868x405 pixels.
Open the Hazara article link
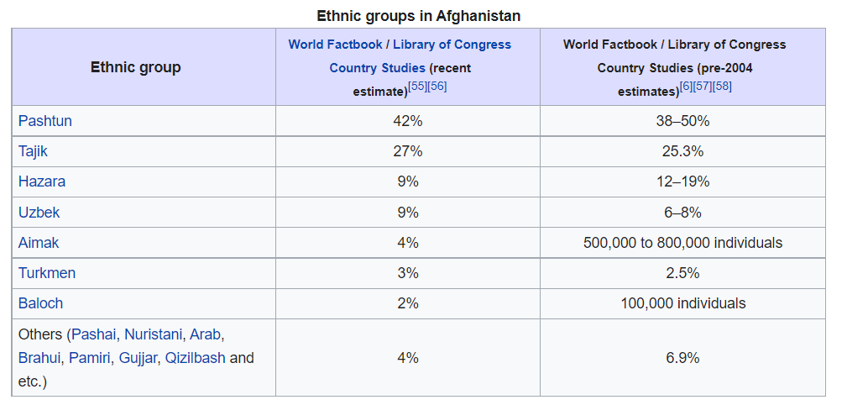(42, 181)
